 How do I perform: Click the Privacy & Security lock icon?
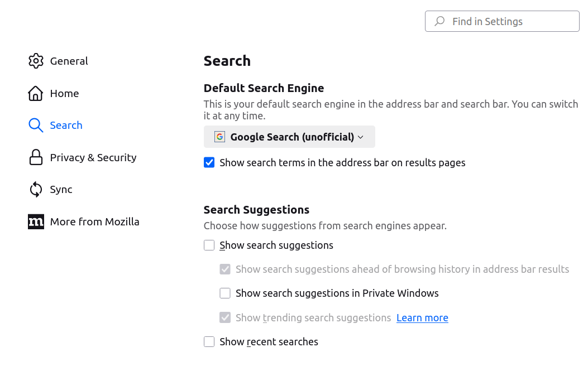click(x=36, y=157)
